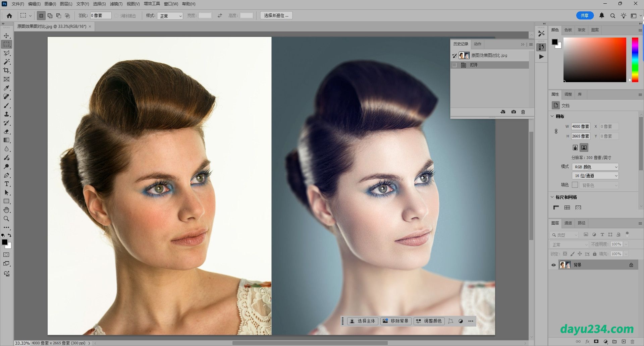Open the 样式 dropdown in options bar

point(170,16)
